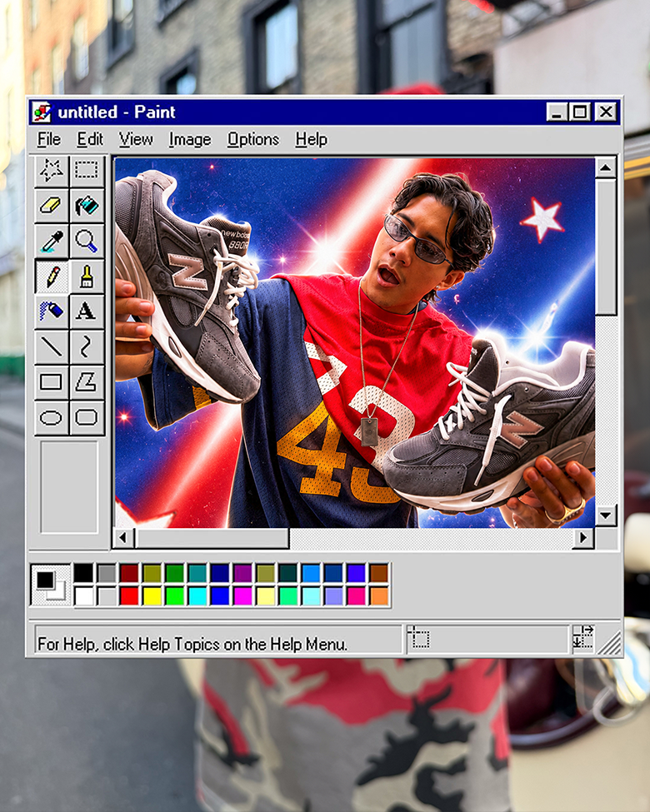The height and width of the screenshot is (812, 650).
Task: Open the Image menu
Action: (x=190, y=139)
